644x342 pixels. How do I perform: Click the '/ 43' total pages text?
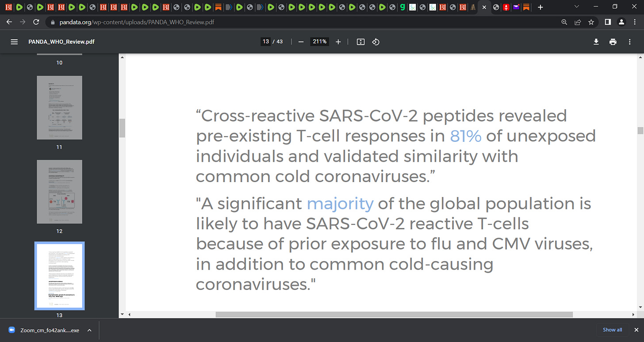click(278, 42)
